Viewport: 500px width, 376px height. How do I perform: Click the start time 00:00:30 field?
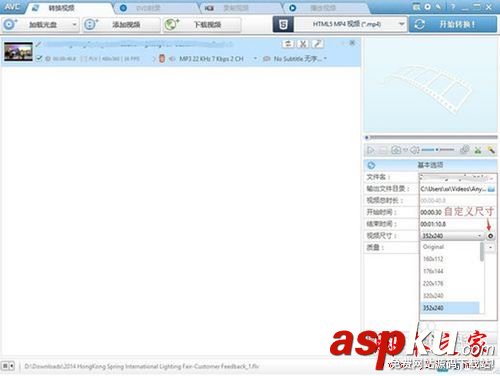click(431, 212)
